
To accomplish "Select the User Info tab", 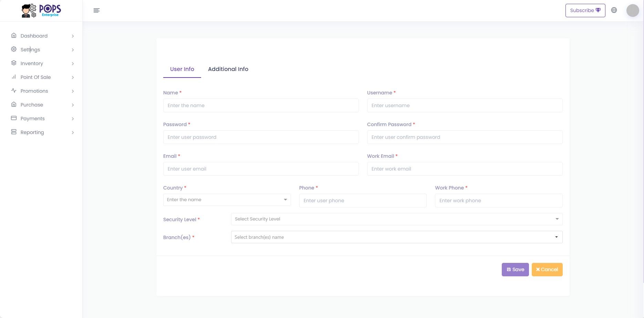I will click(x=182, y=69).
